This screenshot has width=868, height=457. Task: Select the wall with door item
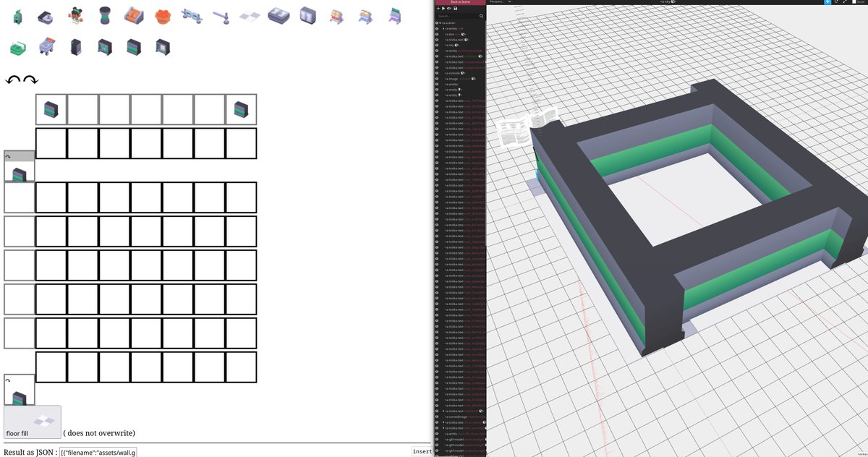(x=105, y=47)
